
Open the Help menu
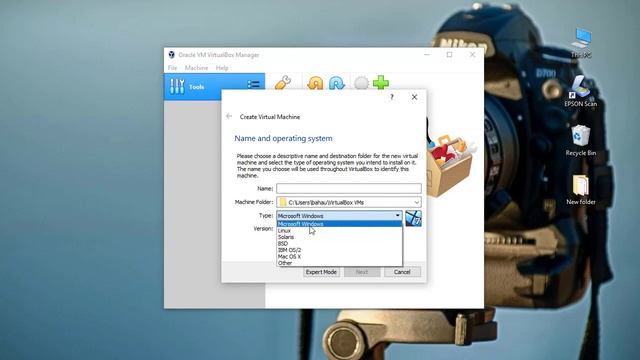222,68
